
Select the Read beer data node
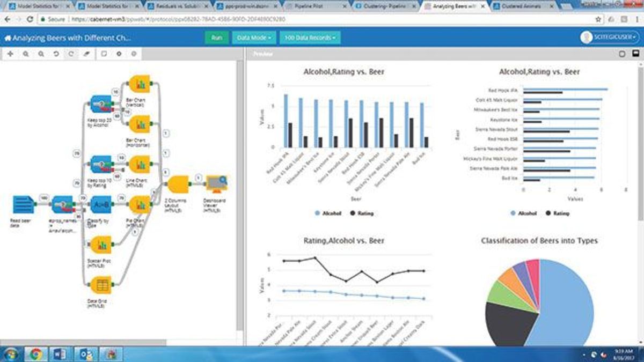point(23,205)
